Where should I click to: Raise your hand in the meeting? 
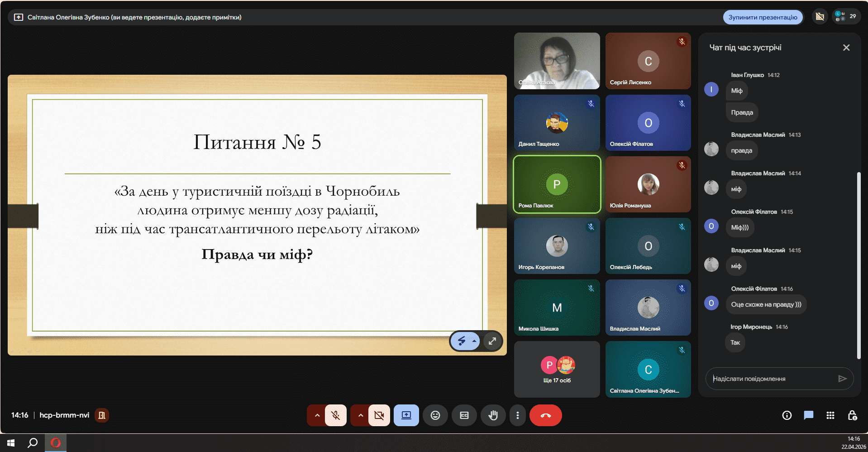[493, 415]
